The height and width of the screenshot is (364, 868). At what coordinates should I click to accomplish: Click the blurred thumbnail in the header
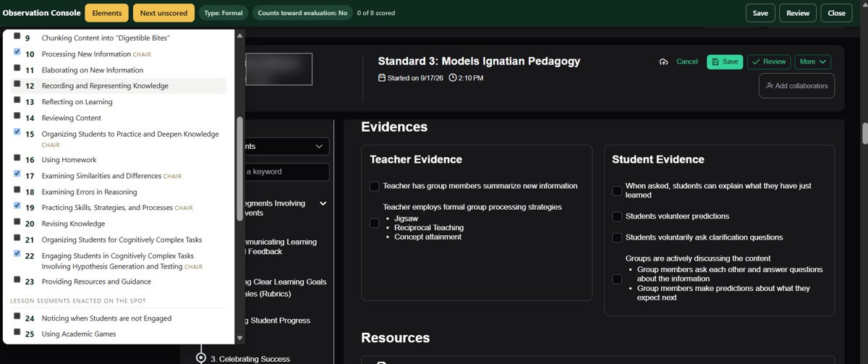coord(278,69)
